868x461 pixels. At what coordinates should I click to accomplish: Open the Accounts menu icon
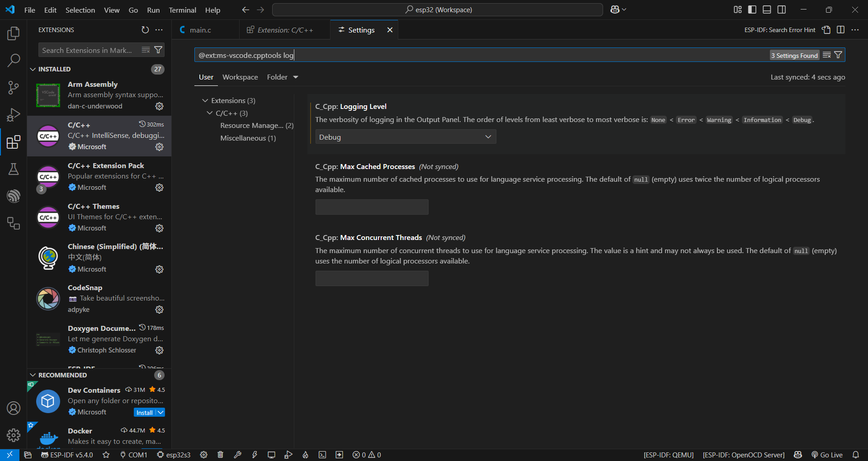(x=14, y=408)
